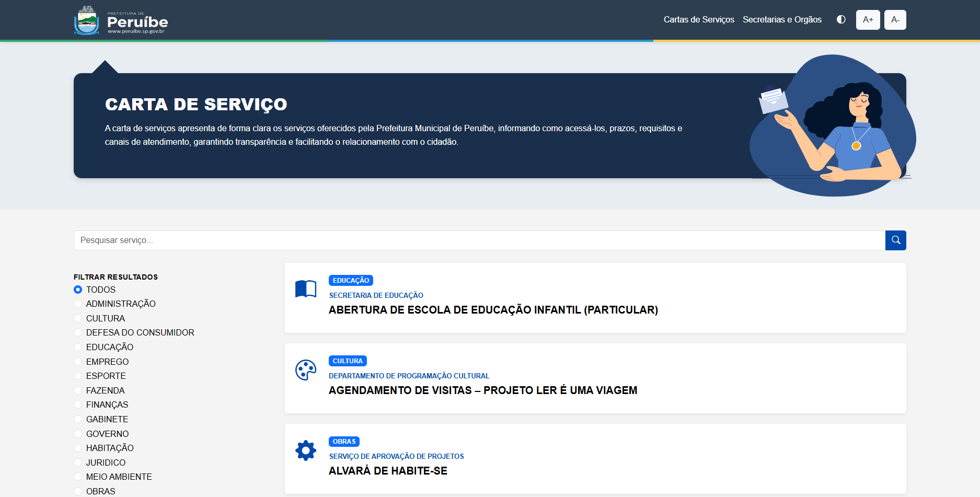This screenshot has width=980, height=497.
Task: Select the GABINETE filter radio button
Action: tap(78, 419)
